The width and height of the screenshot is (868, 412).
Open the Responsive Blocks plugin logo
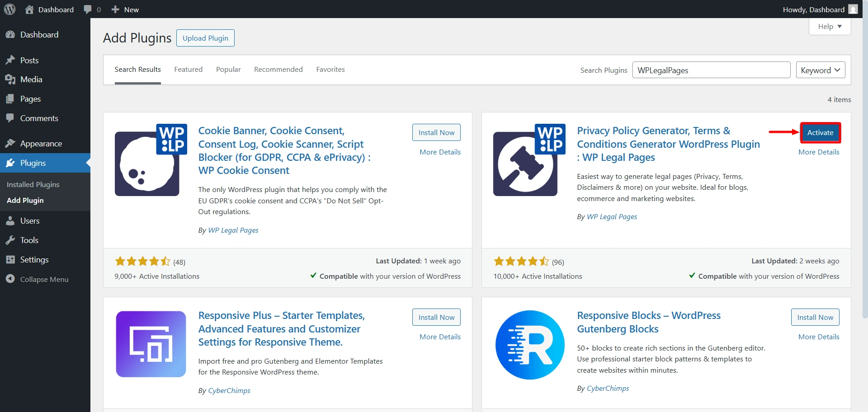coord(529,345)
